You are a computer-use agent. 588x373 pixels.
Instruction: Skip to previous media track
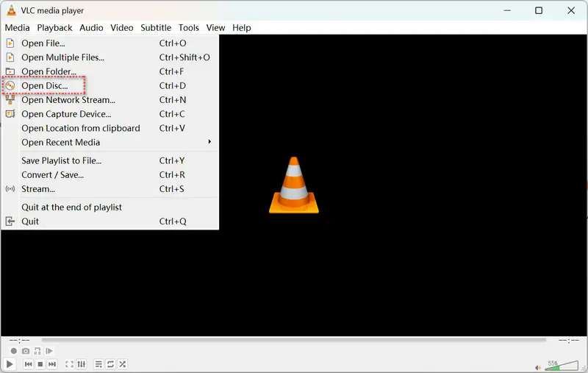[28, 364]
